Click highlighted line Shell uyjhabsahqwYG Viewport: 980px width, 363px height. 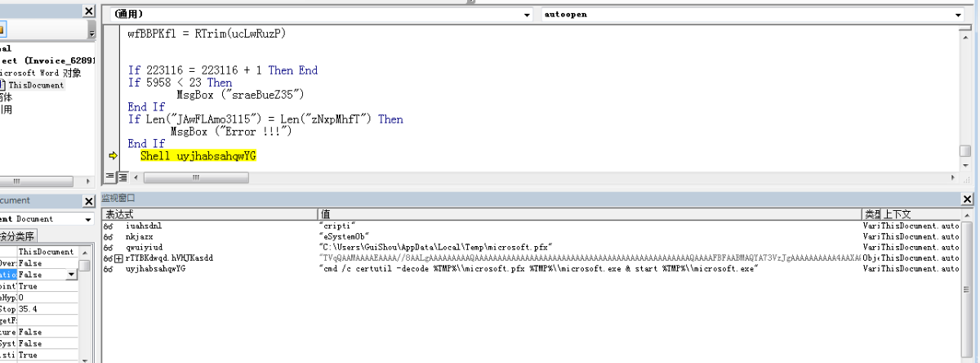198,156
